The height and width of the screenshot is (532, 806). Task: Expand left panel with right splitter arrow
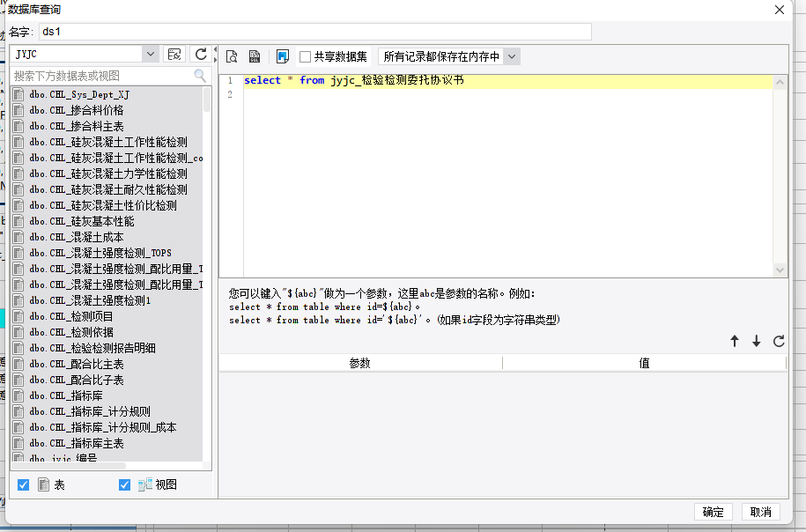(x=216, y=60)
